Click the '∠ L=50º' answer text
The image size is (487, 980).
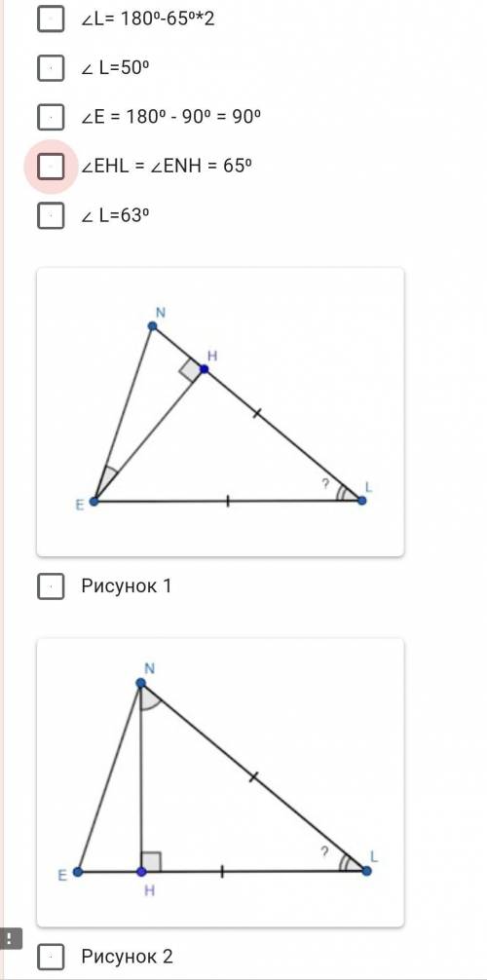[115, 67]
